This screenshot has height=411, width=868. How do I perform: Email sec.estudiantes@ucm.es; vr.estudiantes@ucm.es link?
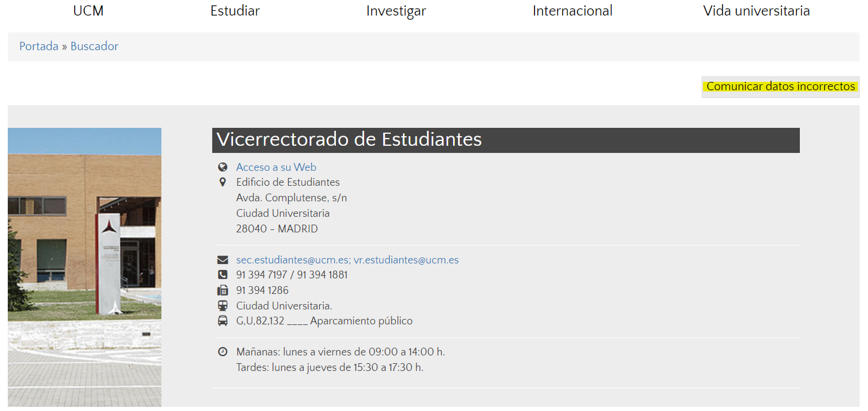347,260
